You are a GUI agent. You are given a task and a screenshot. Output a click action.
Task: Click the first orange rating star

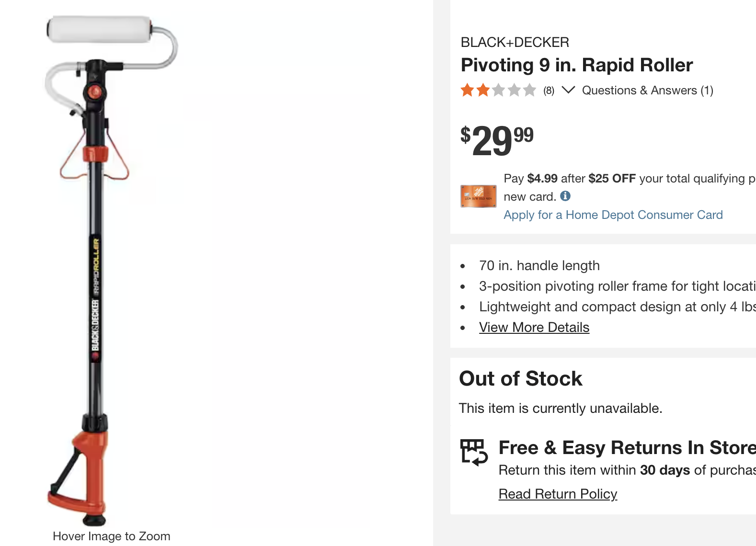[467, 90]
